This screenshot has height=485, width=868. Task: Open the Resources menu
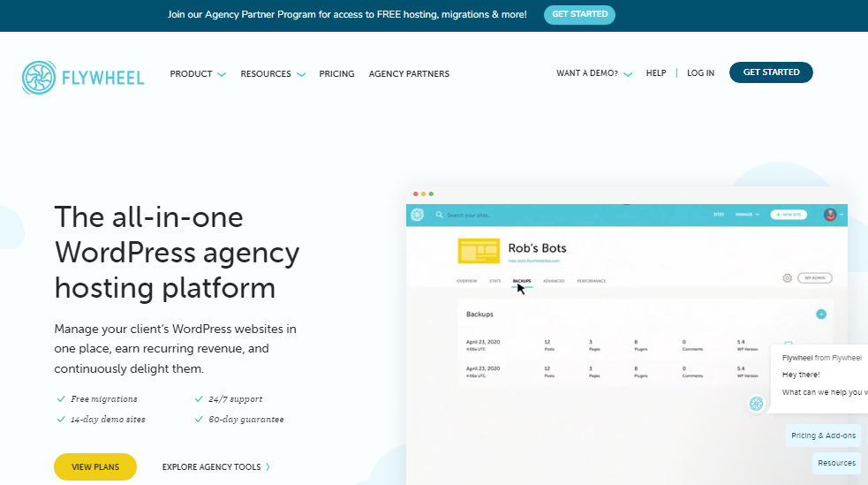[x=266, y=73]
